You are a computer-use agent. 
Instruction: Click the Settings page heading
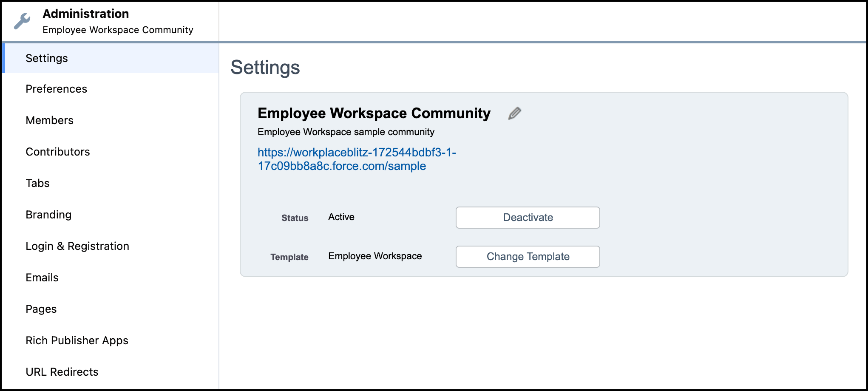click(x=265, y=68)
